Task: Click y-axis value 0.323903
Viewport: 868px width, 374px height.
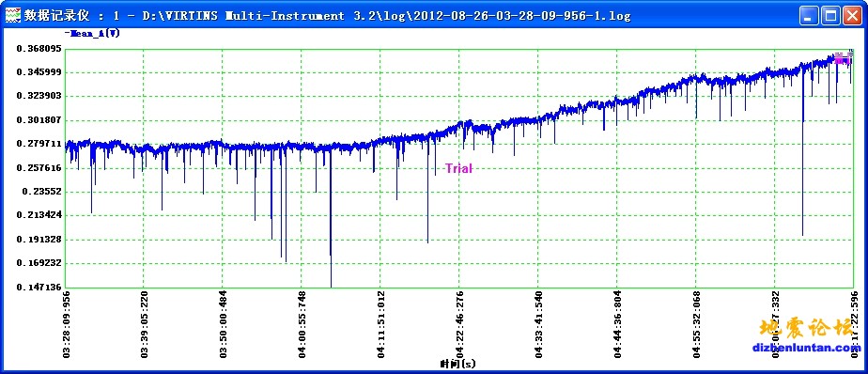Action: (x=39, y=97)
